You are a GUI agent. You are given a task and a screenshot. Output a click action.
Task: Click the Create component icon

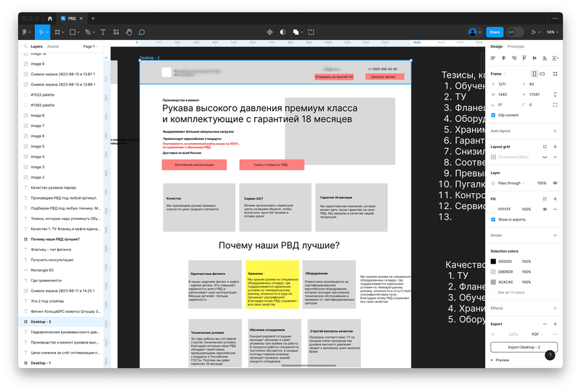tap(269, 32)
